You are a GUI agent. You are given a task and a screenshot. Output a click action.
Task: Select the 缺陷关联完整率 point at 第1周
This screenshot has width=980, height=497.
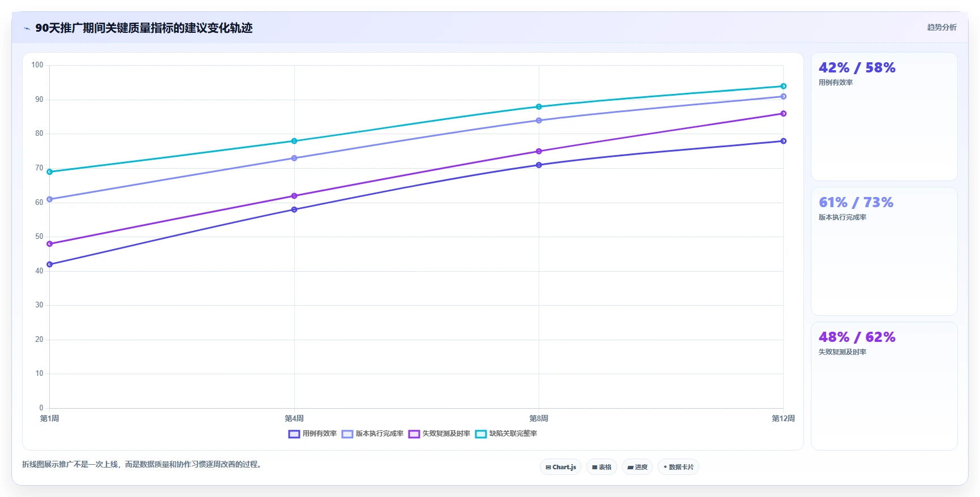pos(50,172)
